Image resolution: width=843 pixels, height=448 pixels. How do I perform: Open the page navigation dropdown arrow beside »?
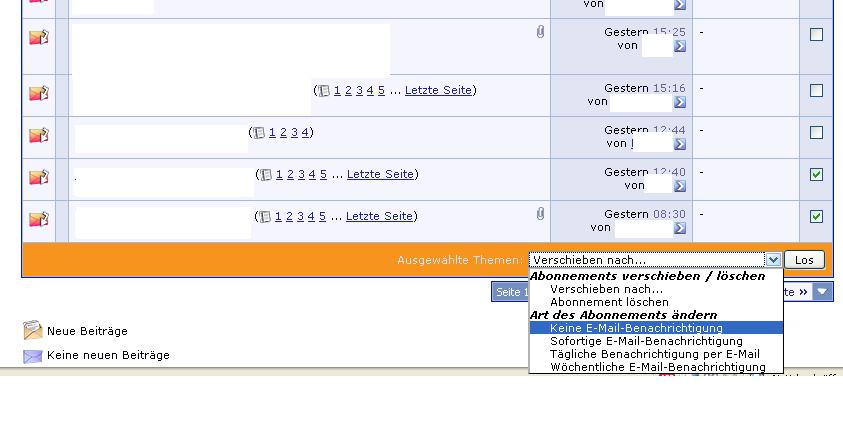(821, 292)
